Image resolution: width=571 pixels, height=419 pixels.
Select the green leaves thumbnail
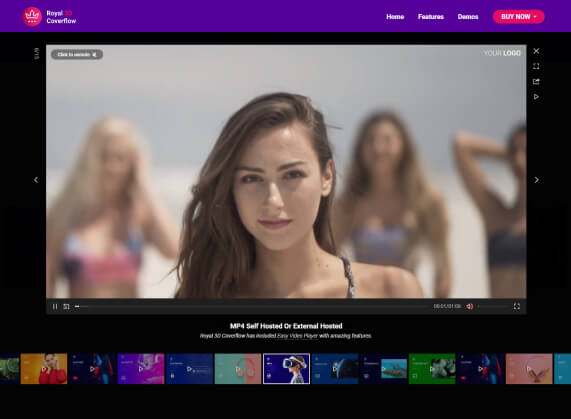coord(432,368)
